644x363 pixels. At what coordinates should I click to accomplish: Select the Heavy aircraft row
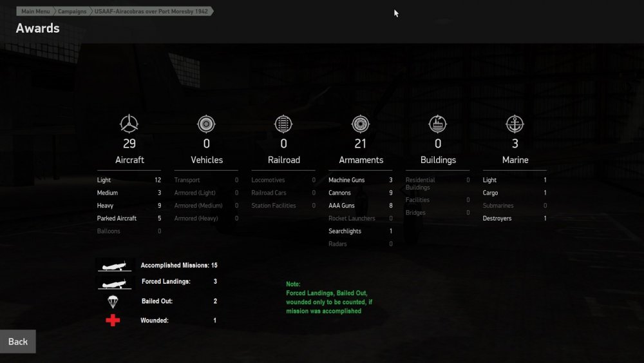[129, 206]
